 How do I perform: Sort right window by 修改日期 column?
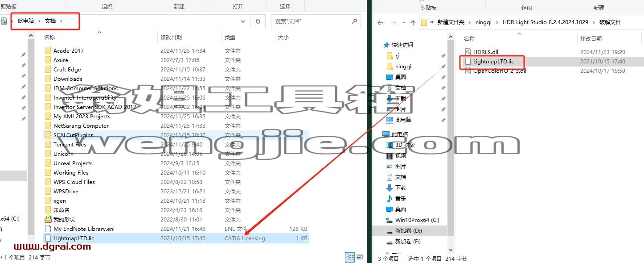[x=591, y=39]
